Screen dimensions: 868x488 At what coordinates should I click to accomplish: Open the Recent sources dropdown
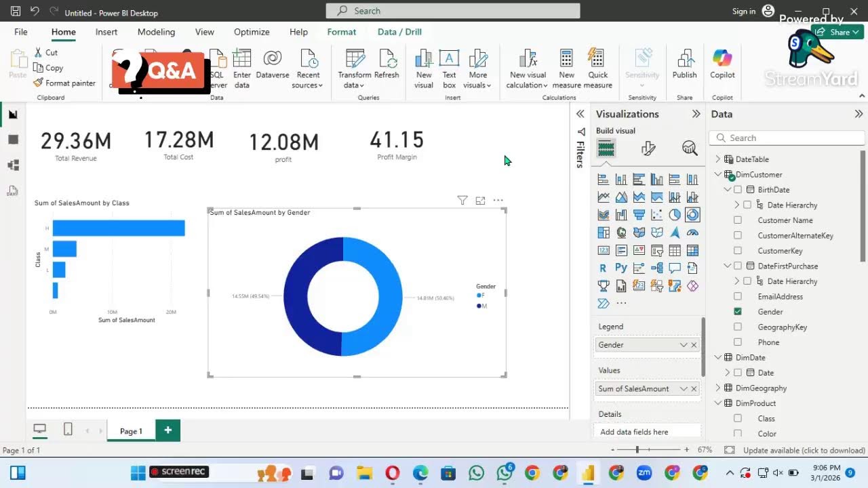[x=307, y=68]
